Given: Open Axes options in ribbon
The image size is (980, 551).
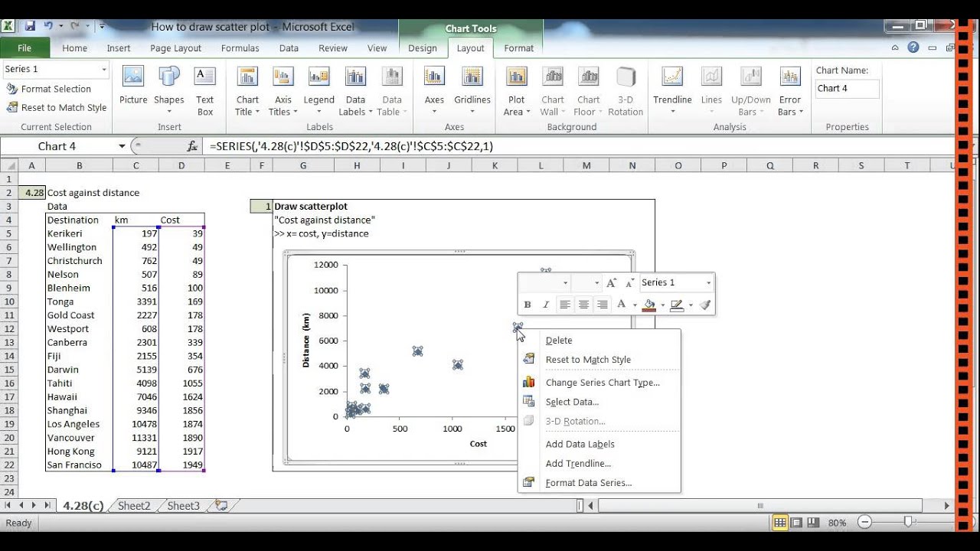Looking at the screenshot, I should click(x=434, y=91).
